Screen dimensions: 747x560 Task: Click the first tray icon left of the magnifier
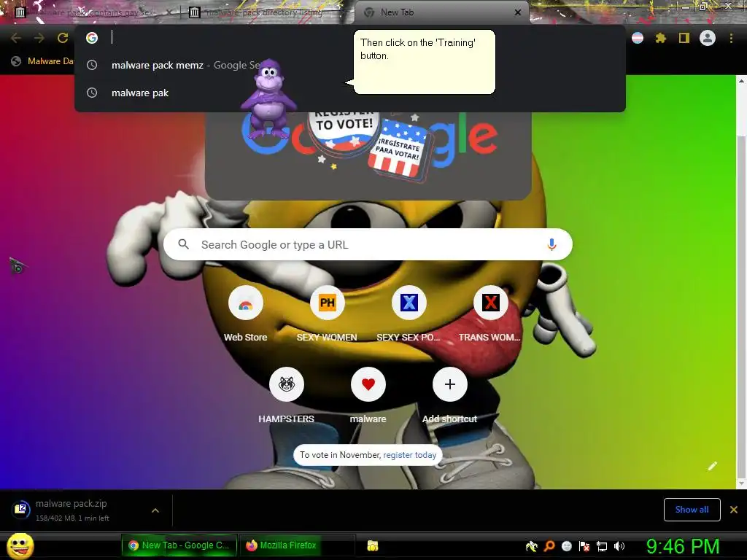click(x=532, y=546)
